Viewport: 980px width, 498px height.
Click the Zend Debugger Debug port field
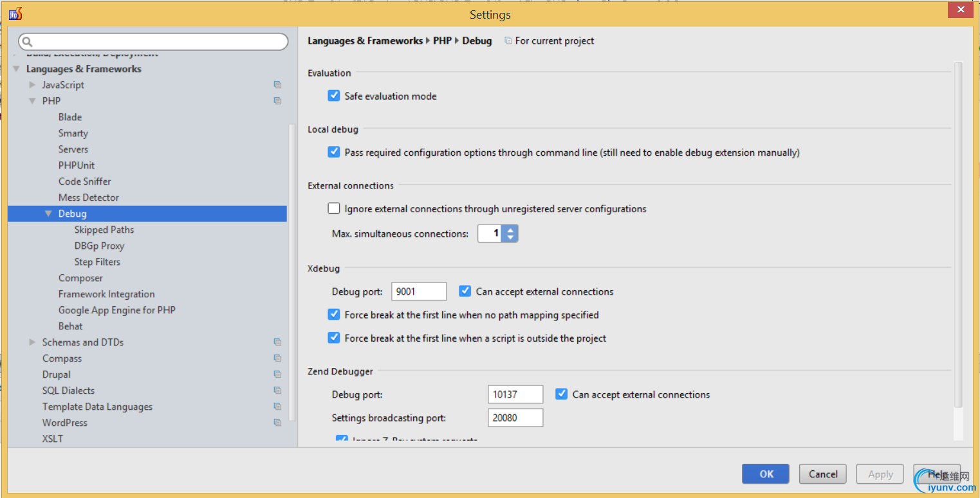pyautogui.click(x=515, y=394)
